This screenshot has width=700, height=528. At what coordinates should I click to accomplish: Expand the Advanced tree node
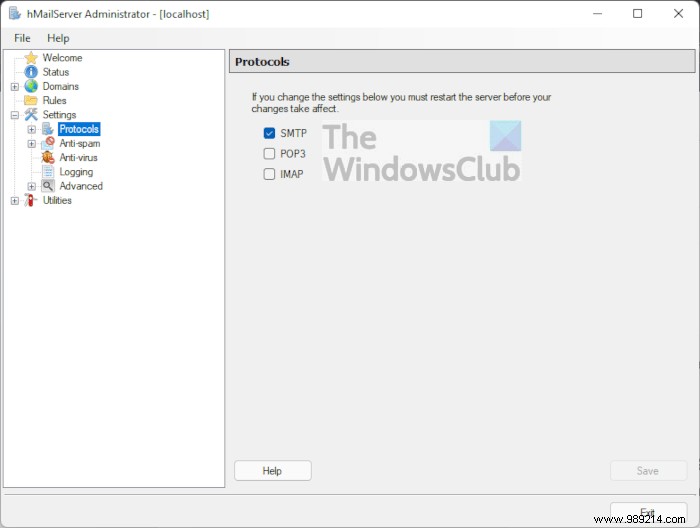[32, 187]
